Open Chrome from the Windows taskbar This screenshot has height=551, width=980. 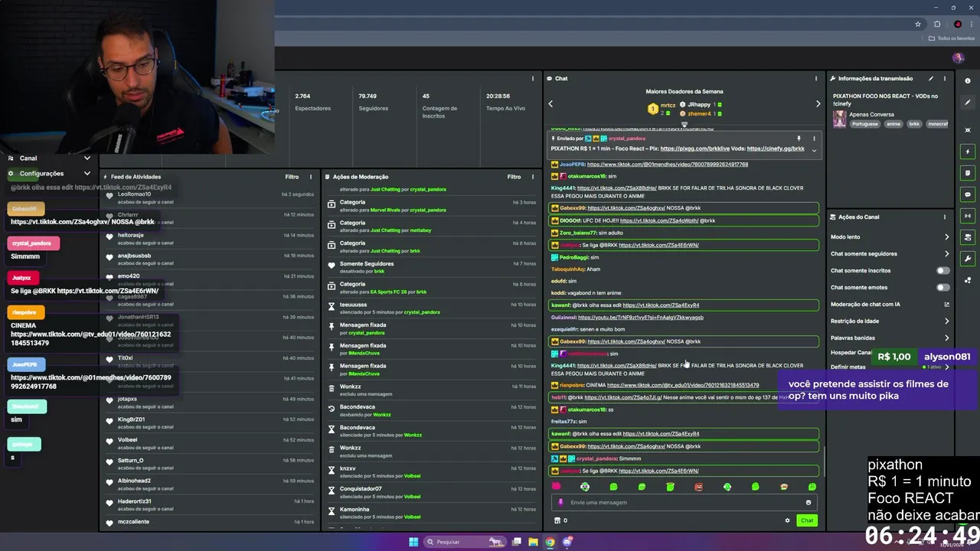[x=550, y=542]
